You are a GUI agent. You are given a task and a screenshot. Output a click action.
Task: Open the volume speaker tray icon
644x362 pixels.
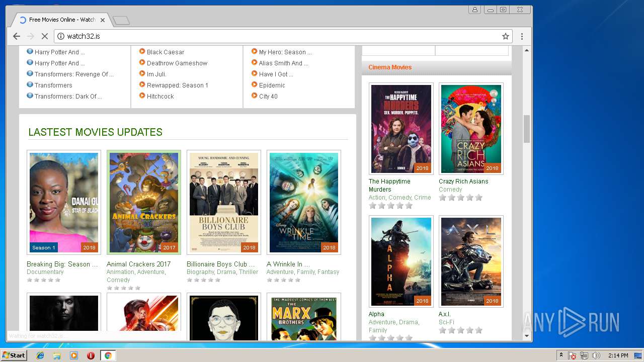coord(596,355)
